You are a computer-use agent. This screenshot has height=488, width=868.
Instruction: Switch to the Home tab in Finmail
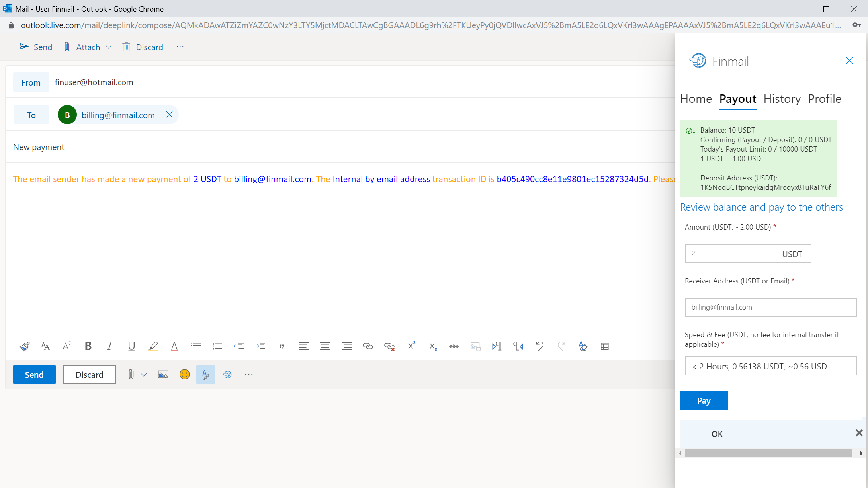(696, 99)
